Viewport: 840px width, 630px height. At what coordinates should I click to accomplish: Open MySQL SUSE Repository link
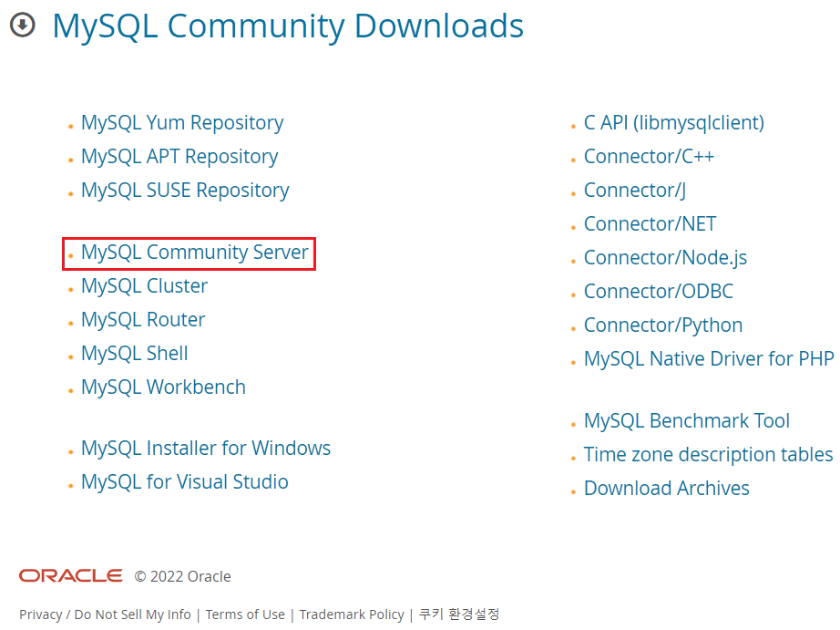pos(185,191)
